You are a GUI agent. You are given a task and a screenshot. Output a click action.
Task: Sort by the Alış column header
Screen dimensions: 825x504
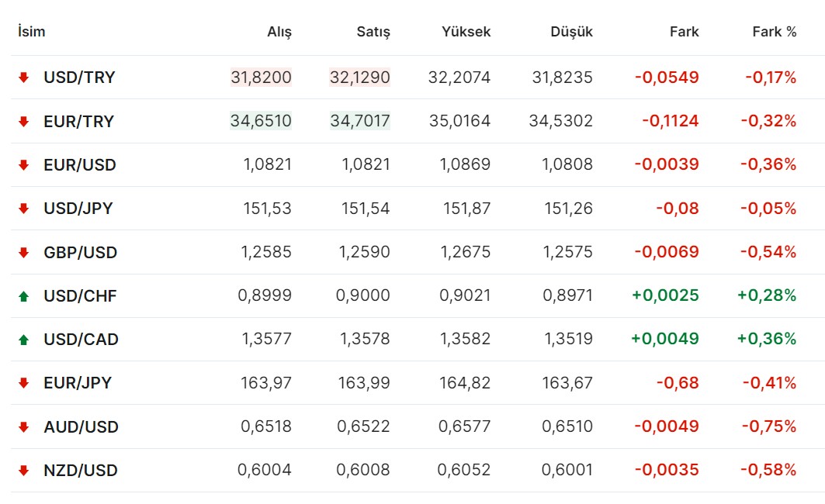click(279, 32)
